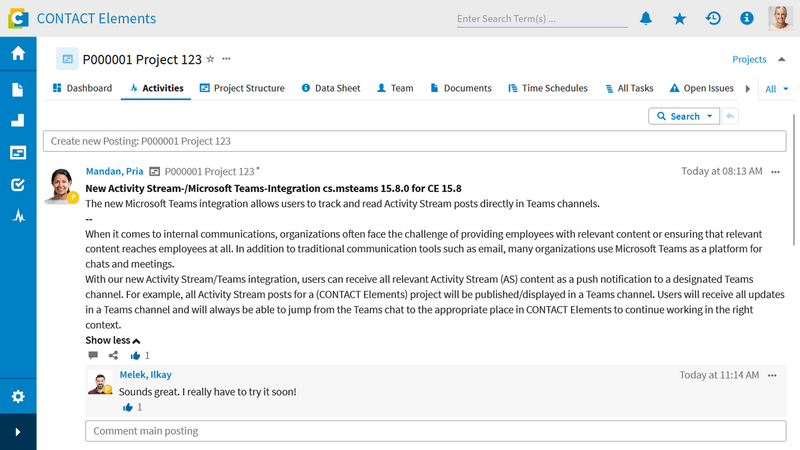Open the Search dropdown arrow
This screenshot has width=800, height=450.
[710, 116]
